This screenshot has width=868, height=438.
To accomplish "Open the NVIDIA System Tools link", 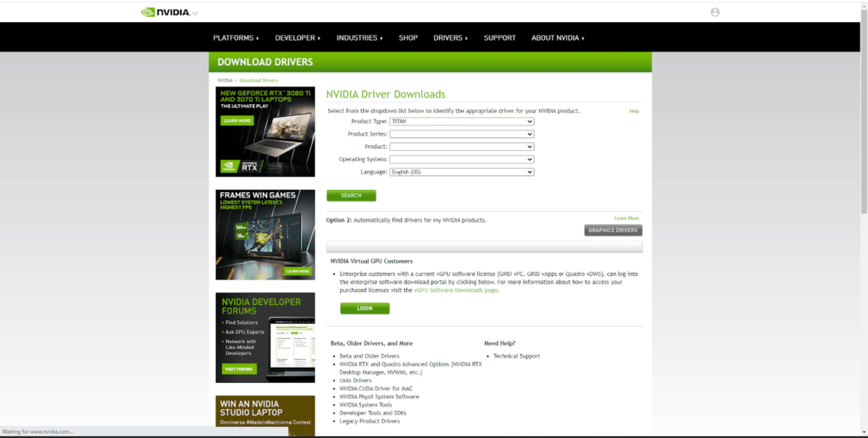I will [x=365, y=405].
